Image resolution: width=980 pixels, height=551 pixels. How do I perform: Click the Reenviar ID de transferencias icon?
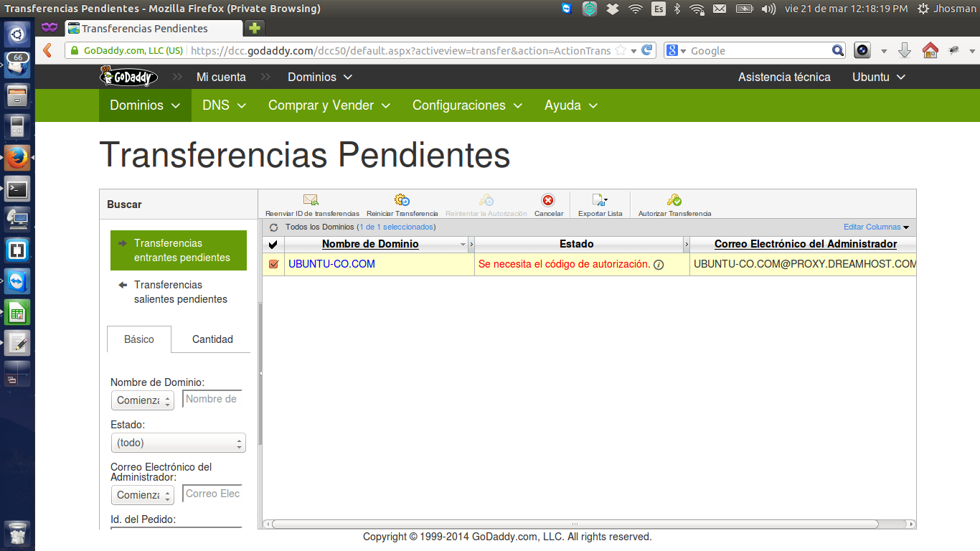pos(311,201)
